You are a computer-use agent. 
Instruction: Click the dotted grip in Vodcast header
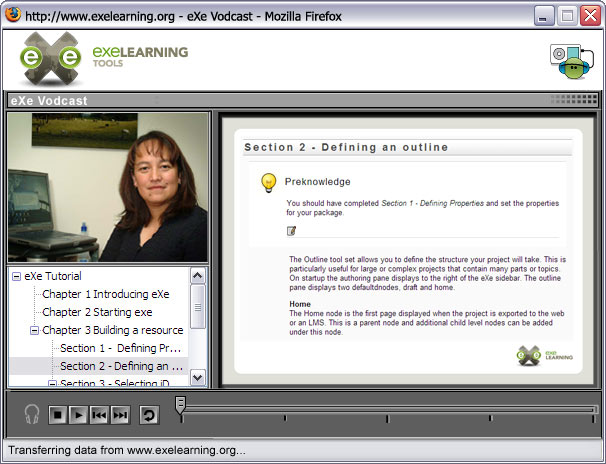click(x=574, y=100)
